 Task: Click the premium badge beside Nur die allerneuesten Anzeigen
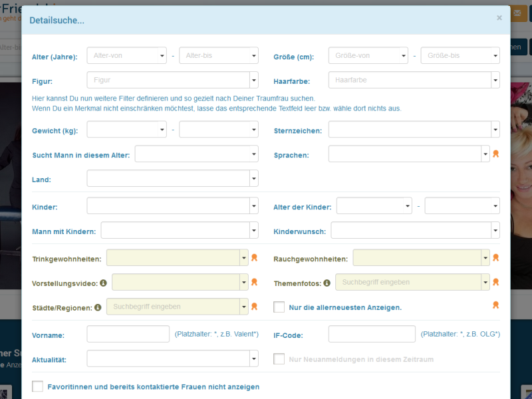click(x=495, y=305)
